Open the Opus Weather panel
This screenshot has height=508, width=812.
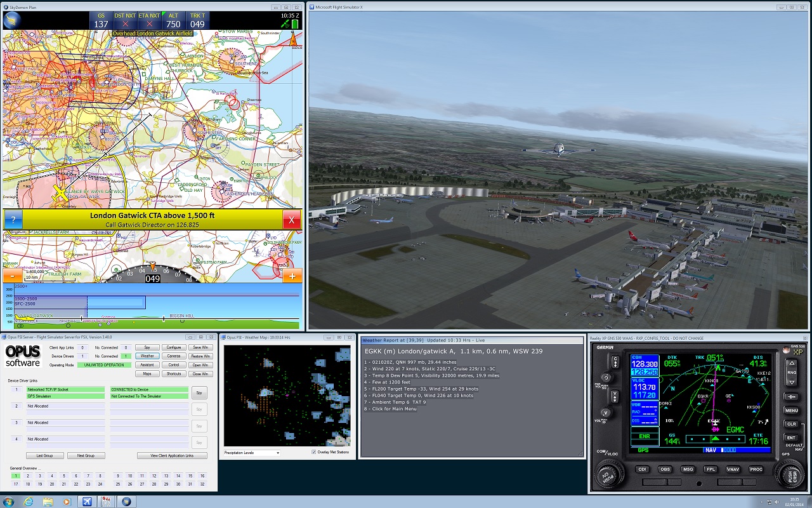click(x=147, y=356)
